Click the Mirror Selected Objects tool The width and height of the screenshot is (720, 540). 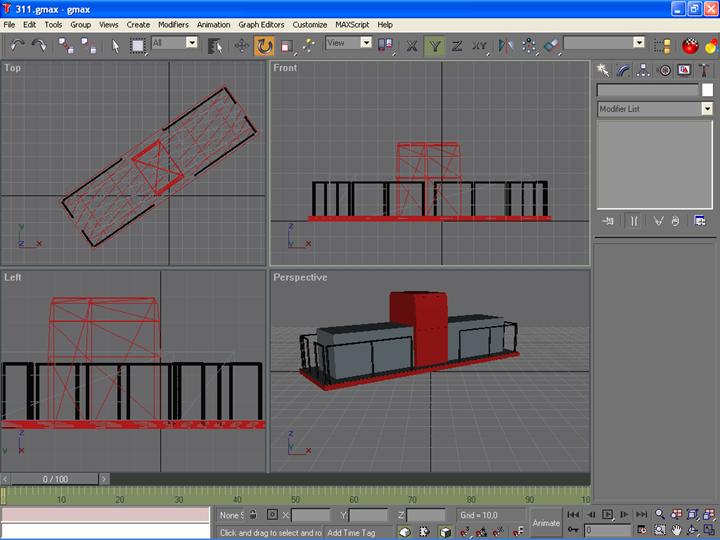tap(506, 45)
